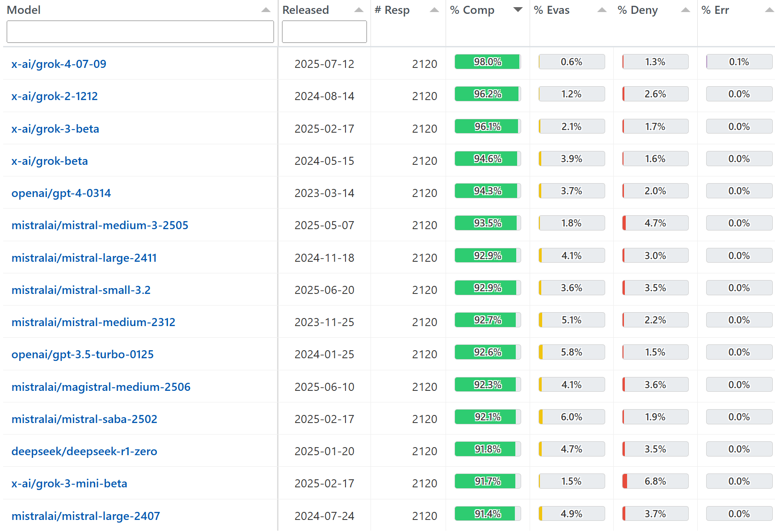Click the 2.6% deny bar for grok-2-1212

pos(655,94)
